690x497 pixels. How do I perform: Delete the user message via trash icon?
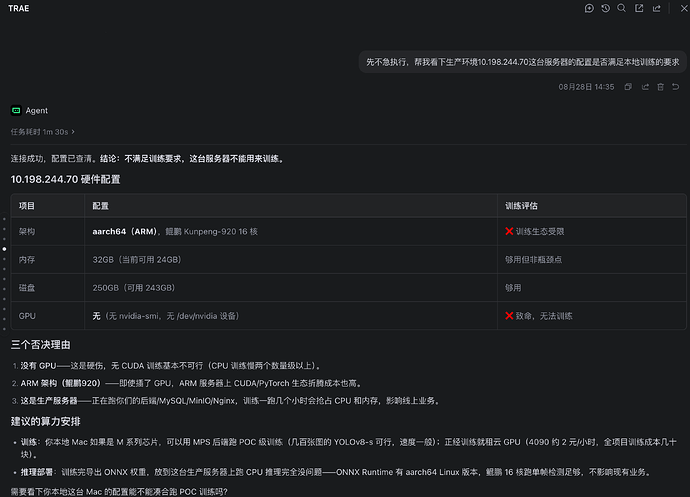[661, 87]
